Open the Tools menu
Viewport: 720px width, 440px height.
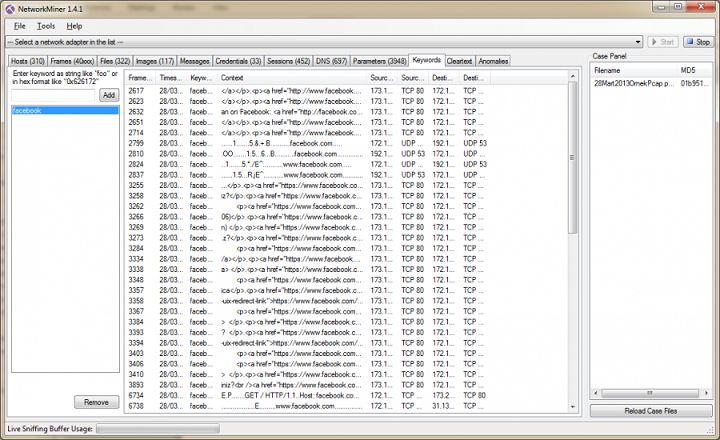click(x=46, y=26)
